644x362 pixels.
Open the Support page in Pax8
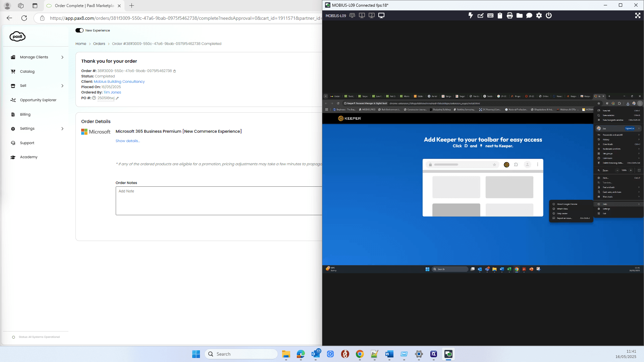point(27,143)
